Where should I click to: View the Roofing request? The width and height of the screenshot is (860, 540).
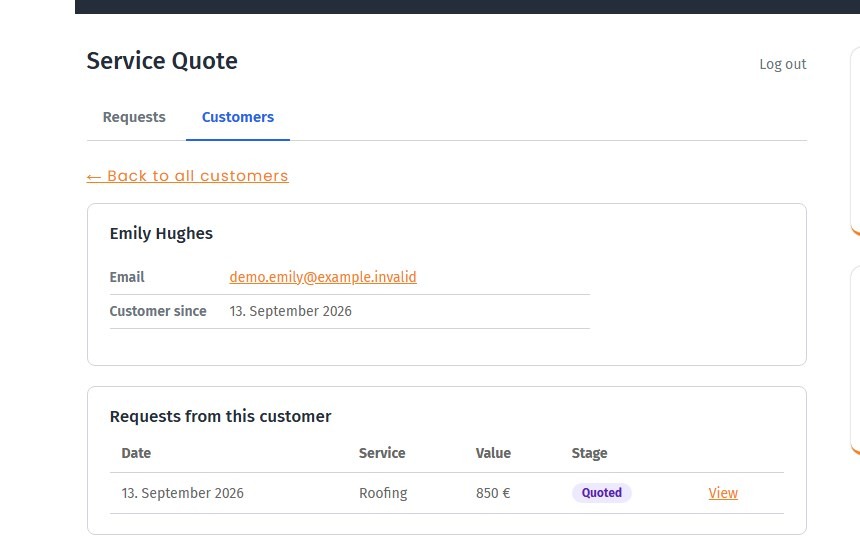723,493
